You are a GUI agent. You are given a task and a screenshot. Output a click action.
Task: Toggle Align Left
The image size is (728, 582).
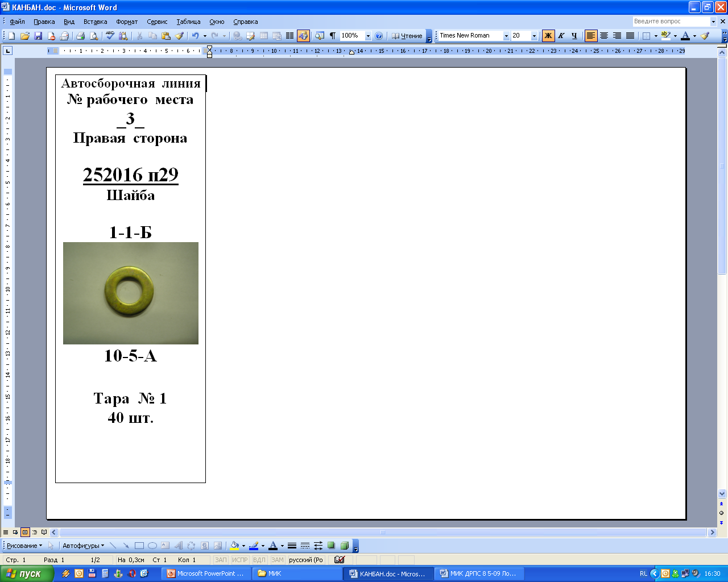click(x=591, y=36)
